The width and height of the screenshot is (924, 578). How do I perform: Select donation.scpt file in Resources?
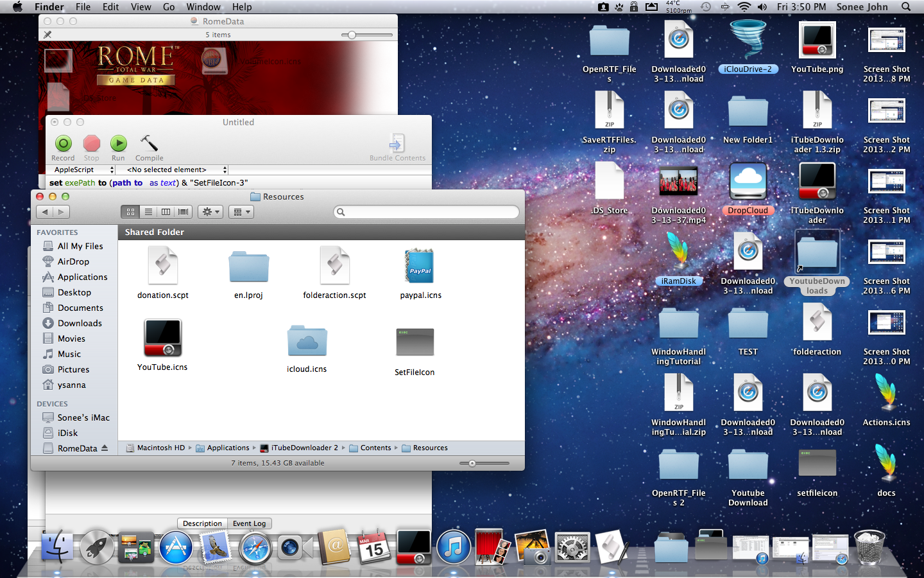pyautogui.click(x=163, y=273)
